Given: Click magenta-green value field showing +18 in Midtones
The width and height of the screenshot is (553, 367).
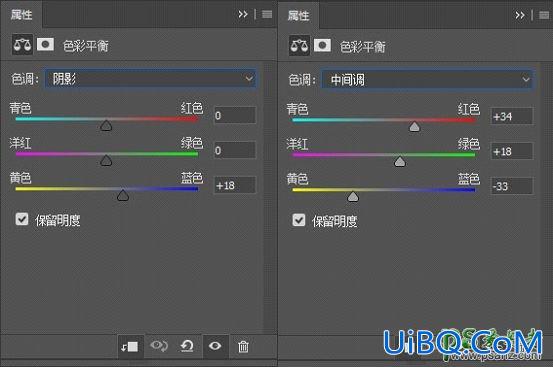Looking at the screenshot, I should [x=512, y=151].
